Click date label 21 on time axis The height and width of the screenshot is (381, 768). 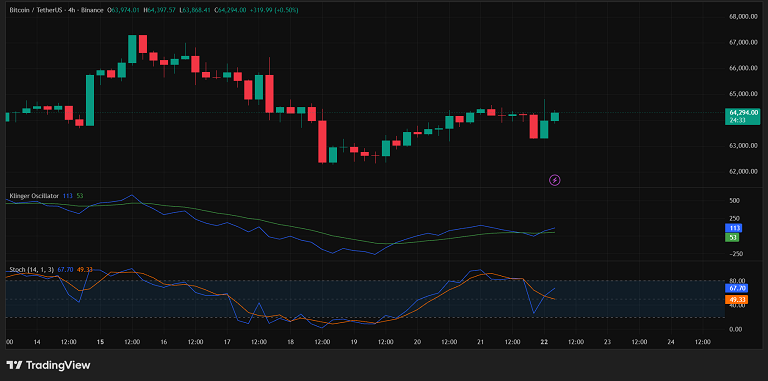(x=480, y=342)
